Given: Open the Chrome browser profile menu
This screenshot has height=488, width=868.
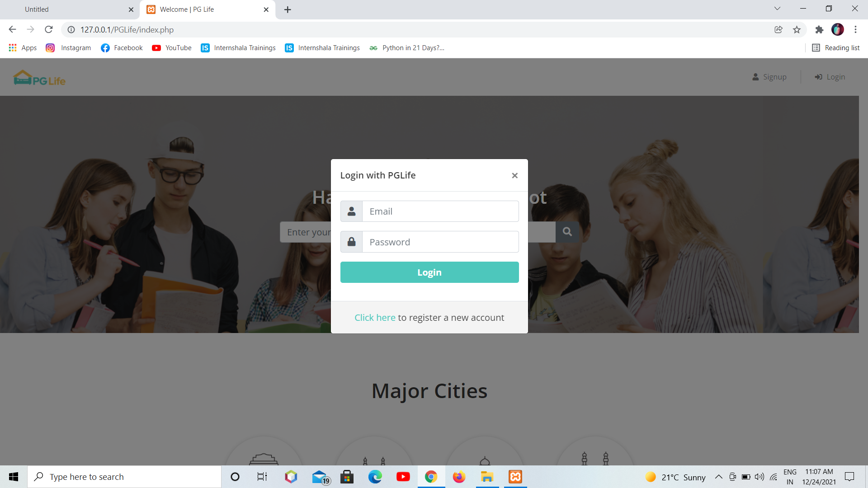Looking at the screenshot, I should [838, 29].
